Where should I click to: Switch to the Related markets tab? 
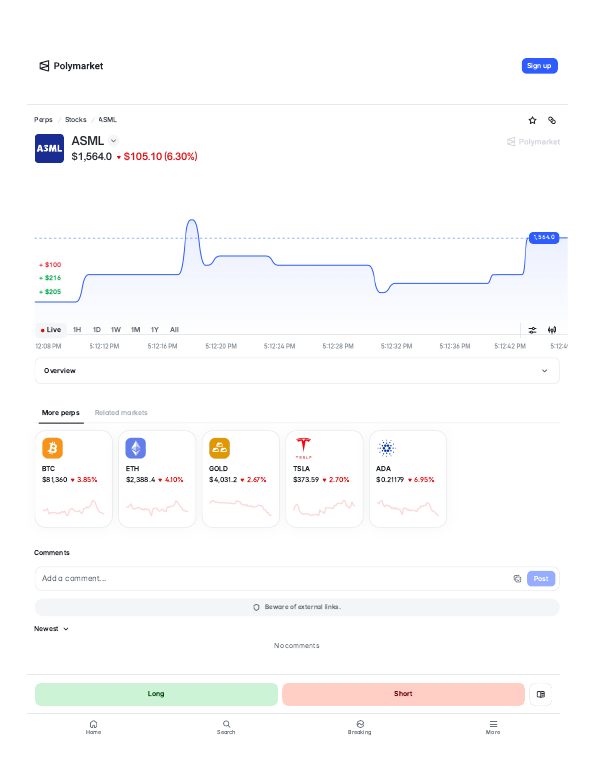121,412
